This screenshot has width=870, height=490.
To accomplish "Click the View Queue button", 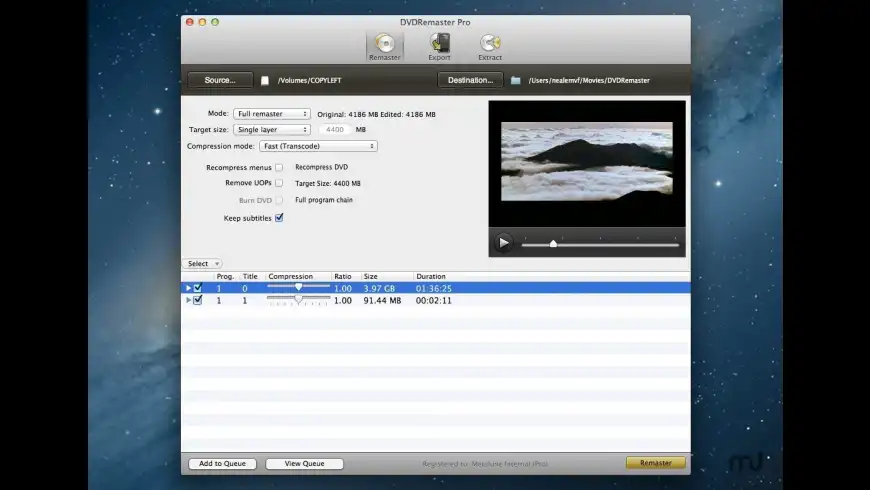I will 304,464.
